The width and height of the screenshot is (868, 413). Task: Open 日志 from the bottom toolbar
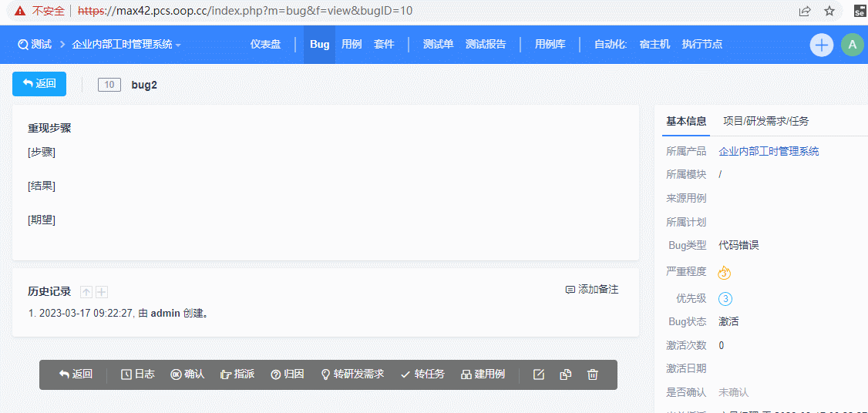click(x=138, y=374)
